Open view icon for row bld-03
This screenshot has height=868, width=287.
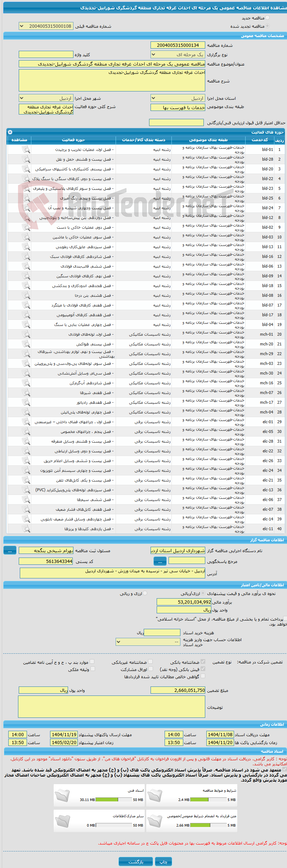26,237
